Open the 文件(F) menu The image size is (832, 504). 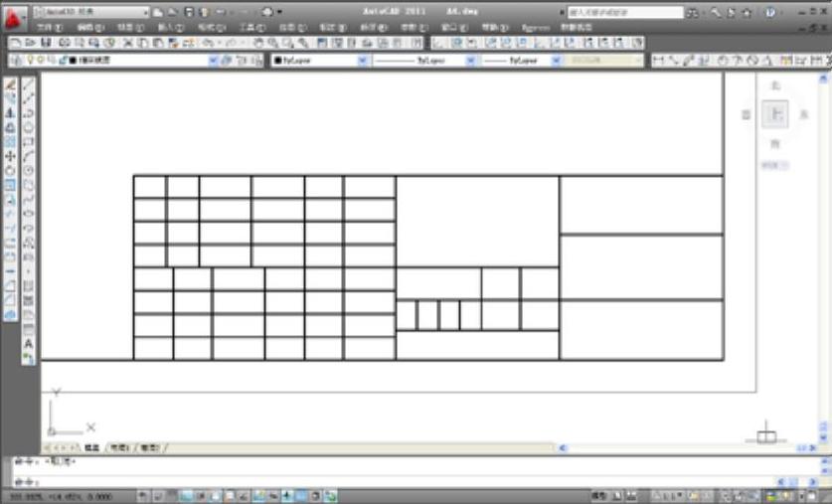tap(50, 28)
